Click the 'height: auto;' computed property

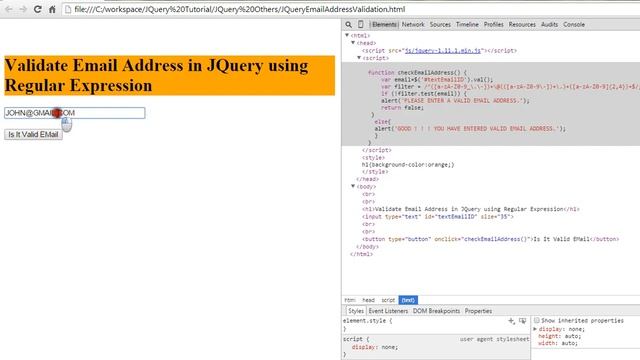tap(559, 336)
